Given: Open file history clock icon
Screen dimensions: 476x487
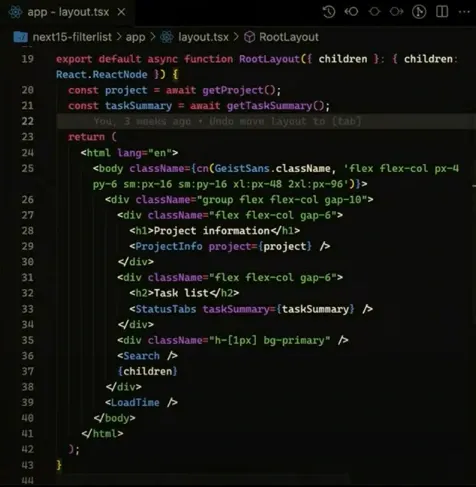Looking at the screenshot, I should point(329,12).
